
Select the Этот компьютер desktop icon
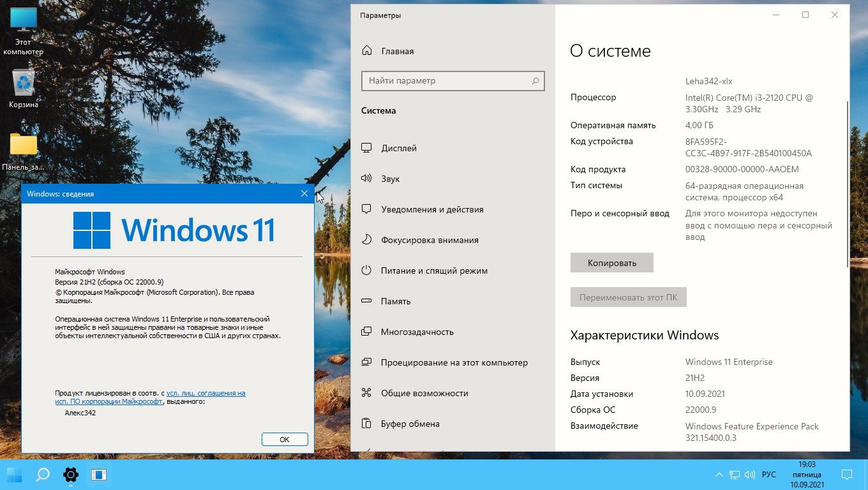coord(24,31)
